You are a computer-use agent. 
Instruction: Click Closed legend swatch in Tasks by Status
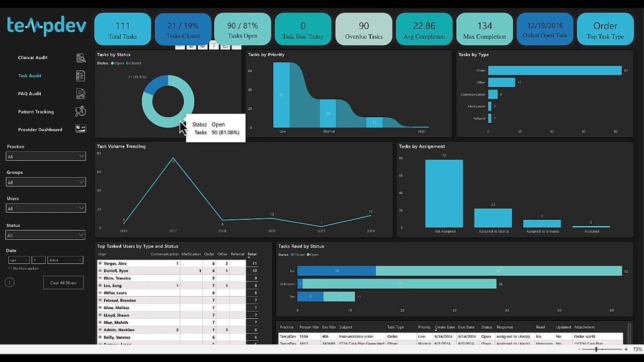pyautogui.click(x=127, y=63)
